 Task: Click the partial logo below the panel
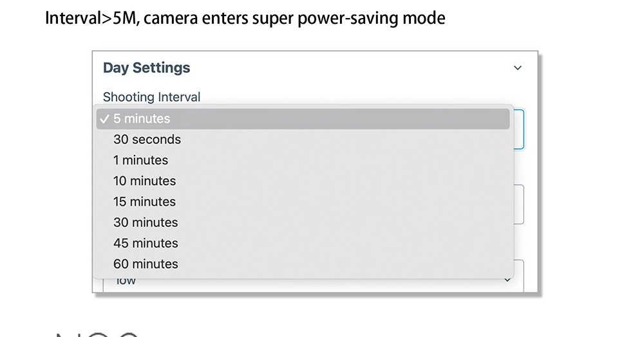click(97, 333)
